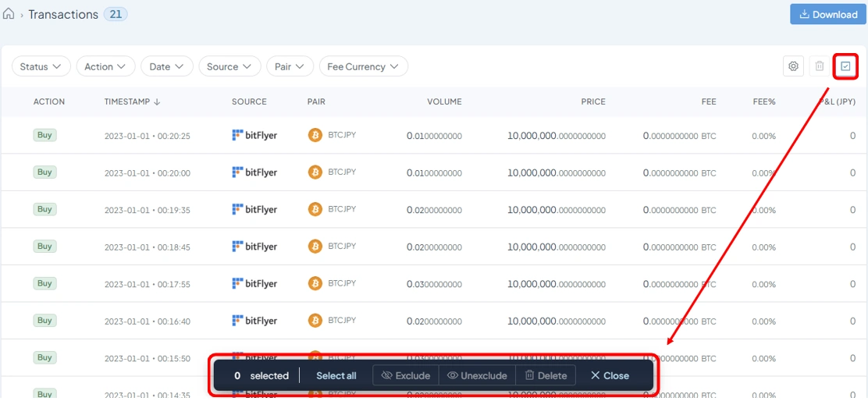Click the PAIR column header

(x=316, y=101)
